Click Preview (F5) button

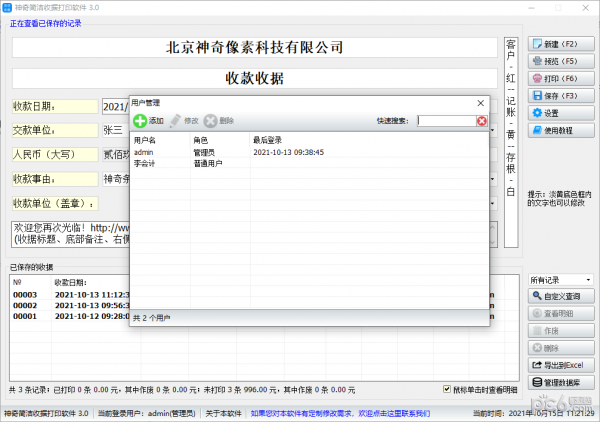[x=561, y=61]
